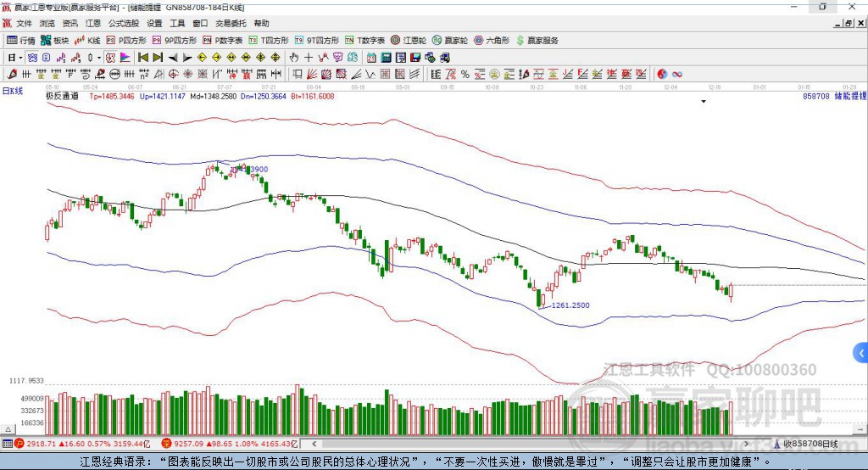Select the crosshair cursor tool
The image size is (868, 470).
(x=309, y=58)
